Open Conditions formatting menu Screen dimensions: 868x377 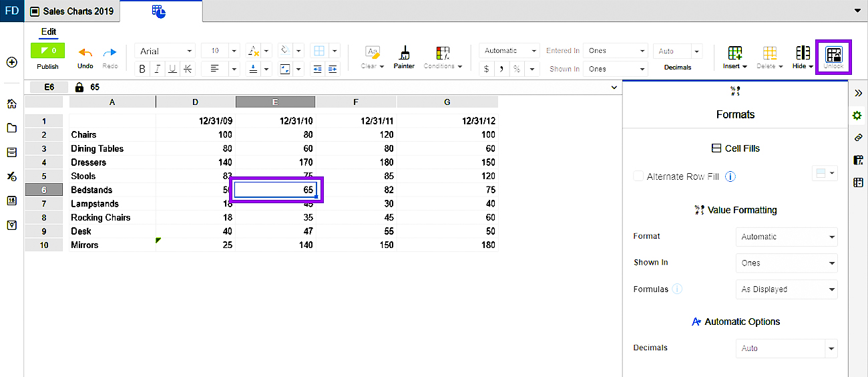(x=443, y=57)
